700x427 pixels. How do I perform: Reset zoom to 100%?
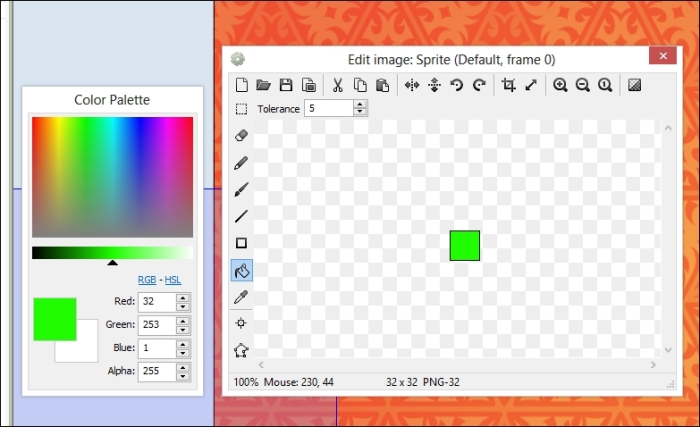[605, 84]
